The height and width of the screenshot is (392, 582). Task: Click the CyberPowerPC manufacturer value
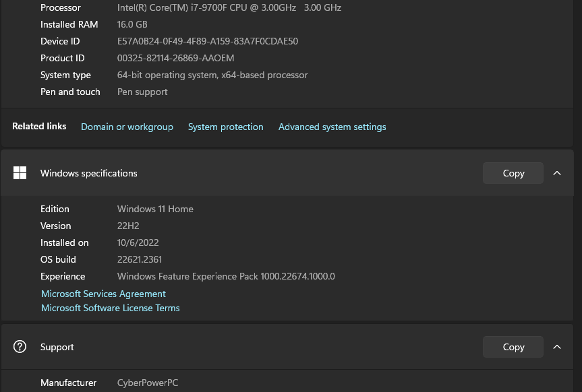(x=148, y=383)
